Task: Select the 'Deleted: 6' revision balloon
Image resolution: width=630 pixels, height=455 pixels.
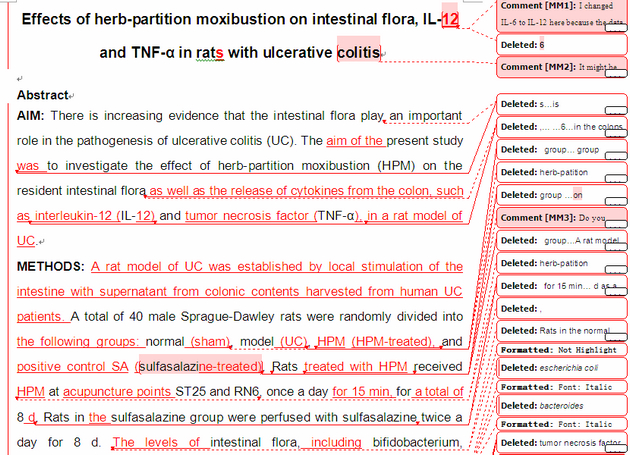Action: point(555,44)
